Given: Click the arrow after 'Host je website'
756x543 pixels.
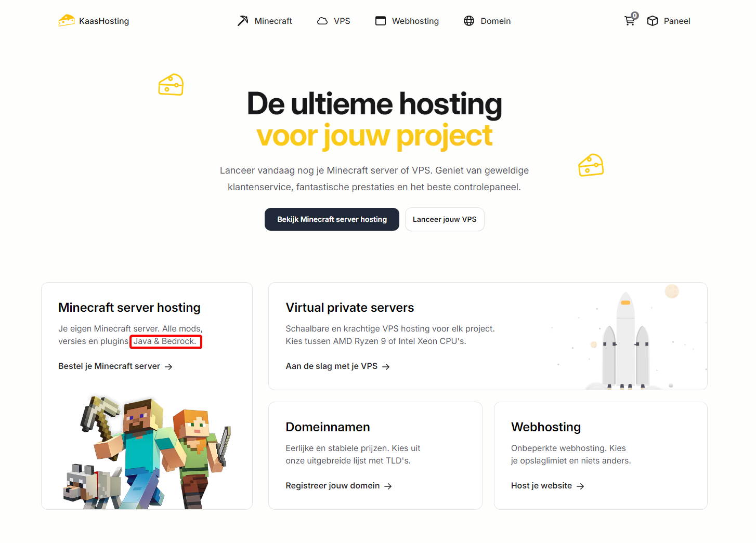Looking at the screenshot, I should click(x=580, y=486).
